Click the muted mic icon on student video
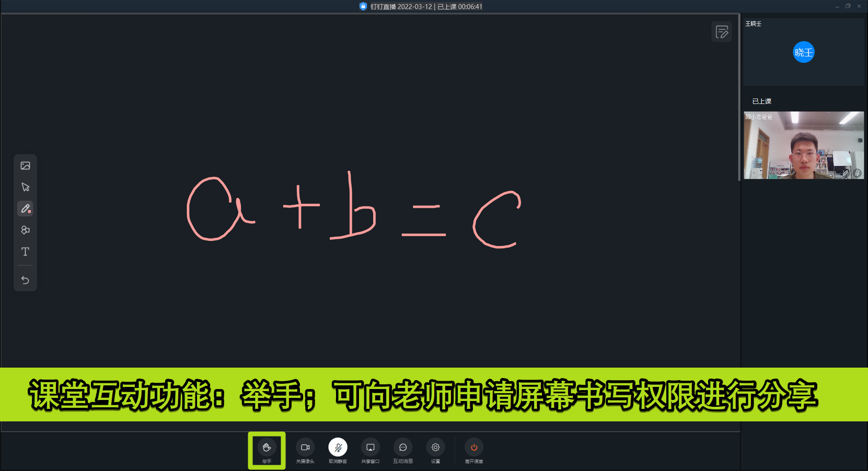 [857, 173]
